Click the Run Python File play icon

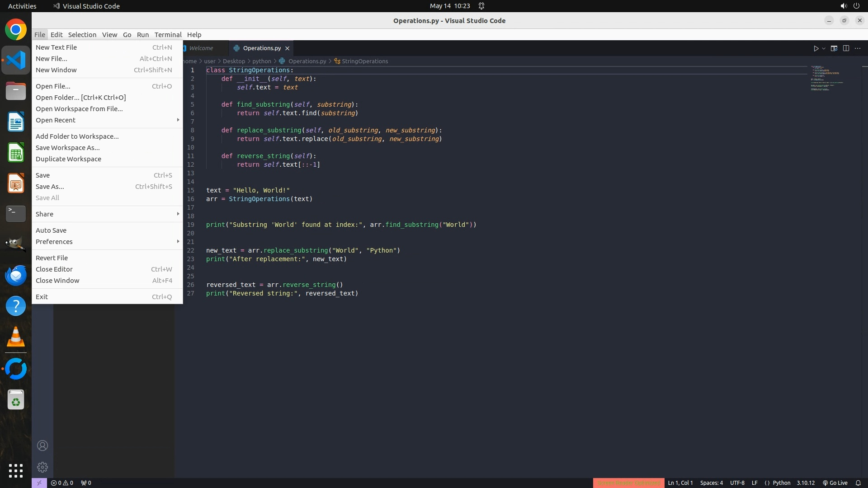tap(816, 48)
